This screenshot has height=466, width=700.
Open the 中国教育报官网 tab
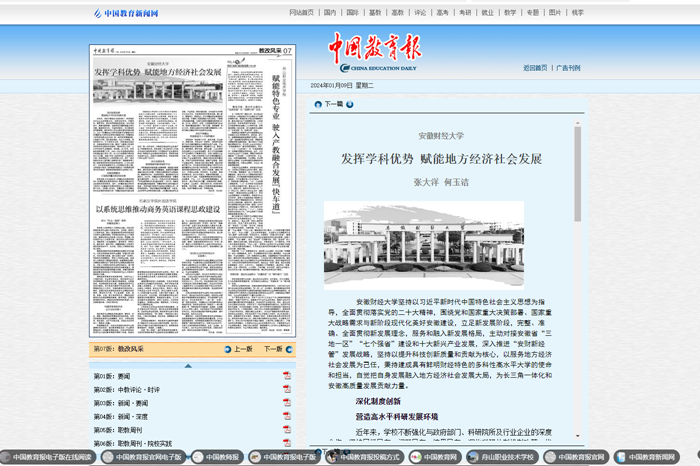point(576,457)
